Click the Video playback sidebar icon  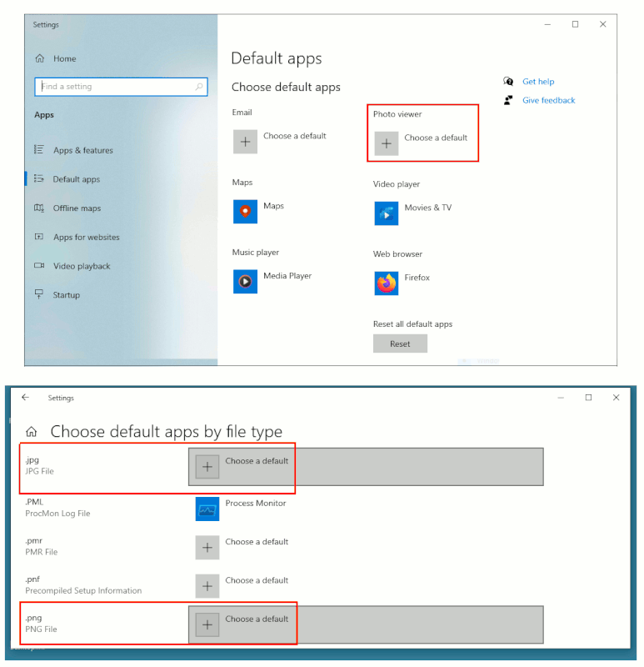click(x=38, y=265)
